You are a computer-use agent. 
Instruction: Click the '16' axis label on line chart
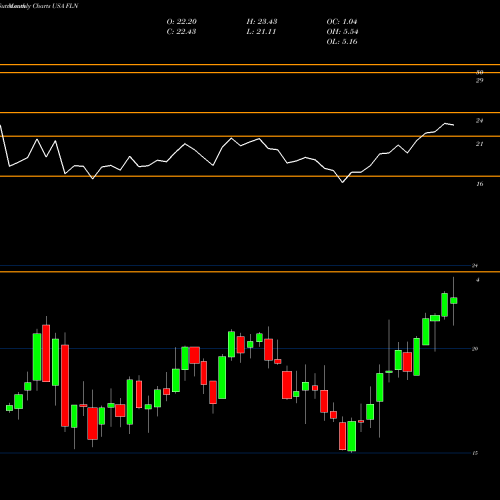click(x=479, y=184)
